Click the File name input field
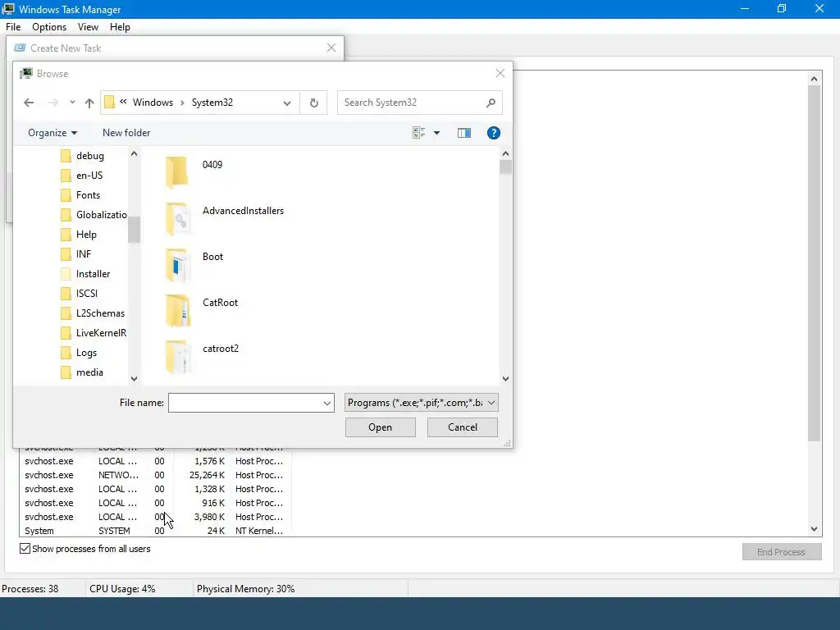This screenshot has height=630, width=840. tap(244, 403)
